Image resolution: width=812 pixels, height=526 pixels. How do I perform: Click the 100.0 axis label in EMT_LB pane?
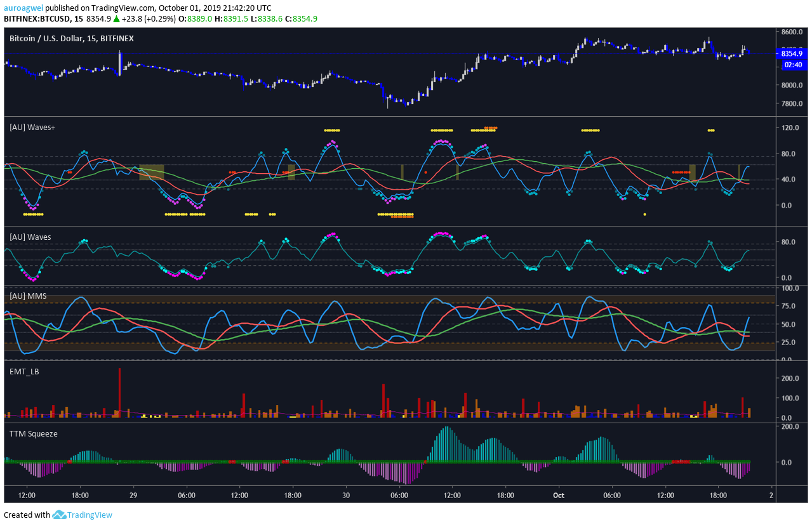[790, 398]
